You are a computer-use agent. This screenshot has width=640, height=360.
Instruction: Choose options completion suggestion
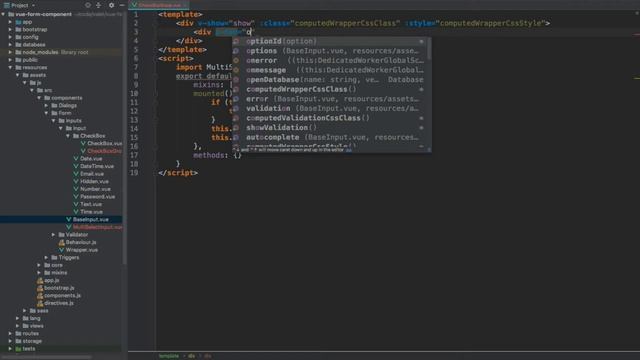[329, 51]
